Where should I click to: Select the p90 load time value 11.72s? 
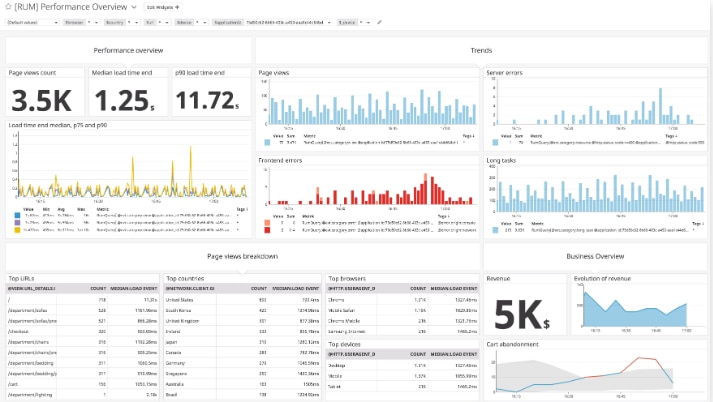(207, 100)
